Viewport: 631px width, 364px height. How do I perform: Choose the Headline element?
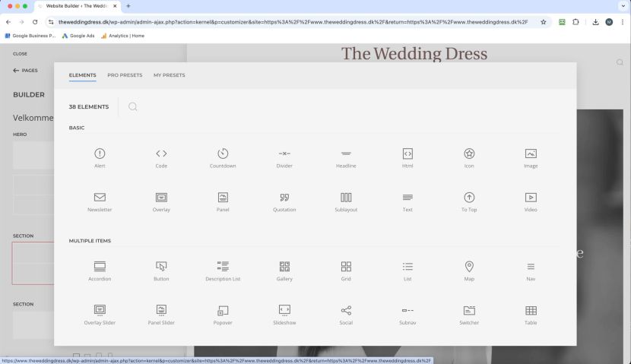point(346,154)
